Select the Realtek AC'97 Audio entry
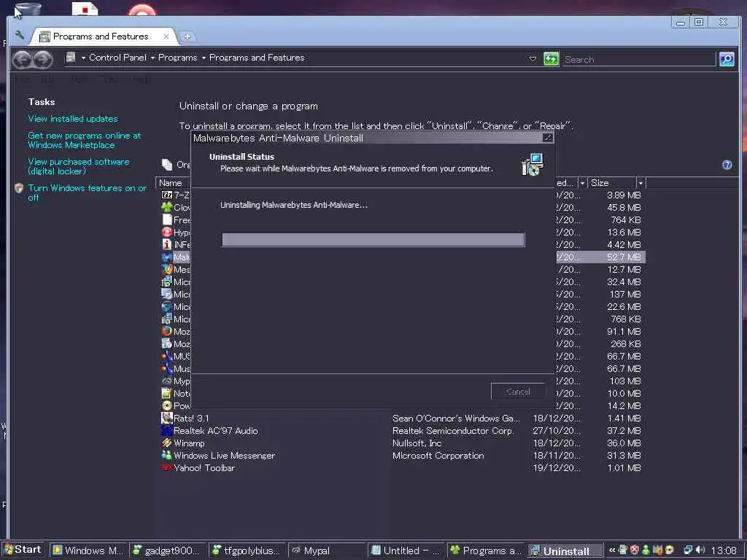This screenshot has width=747, height=560. pos(215,430)
